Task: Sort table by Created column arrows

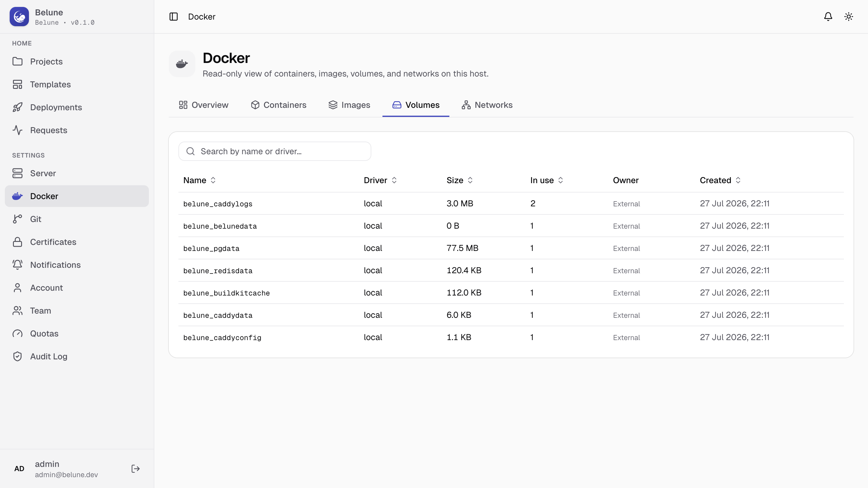Action: (x=738, y=180)
